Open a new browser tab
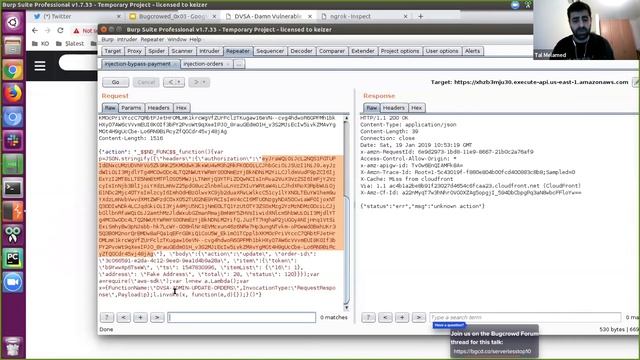 tap(420, 16)
